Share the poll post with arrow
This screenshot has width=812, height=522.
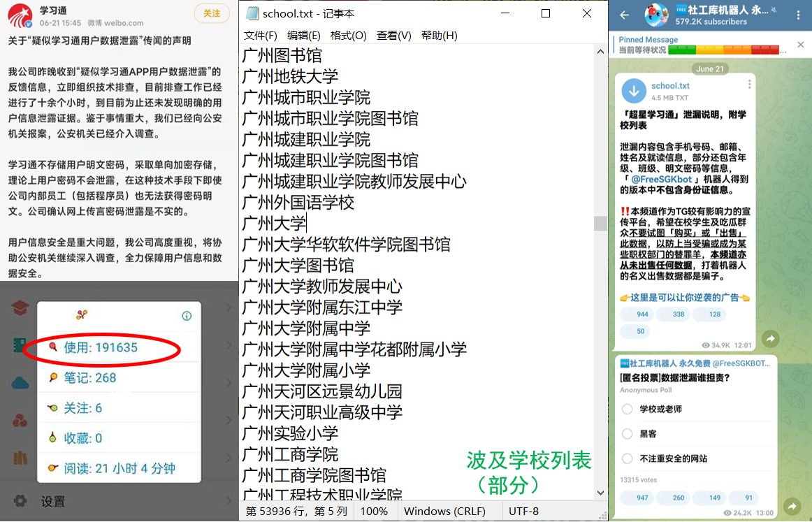(x=792, y=506)
